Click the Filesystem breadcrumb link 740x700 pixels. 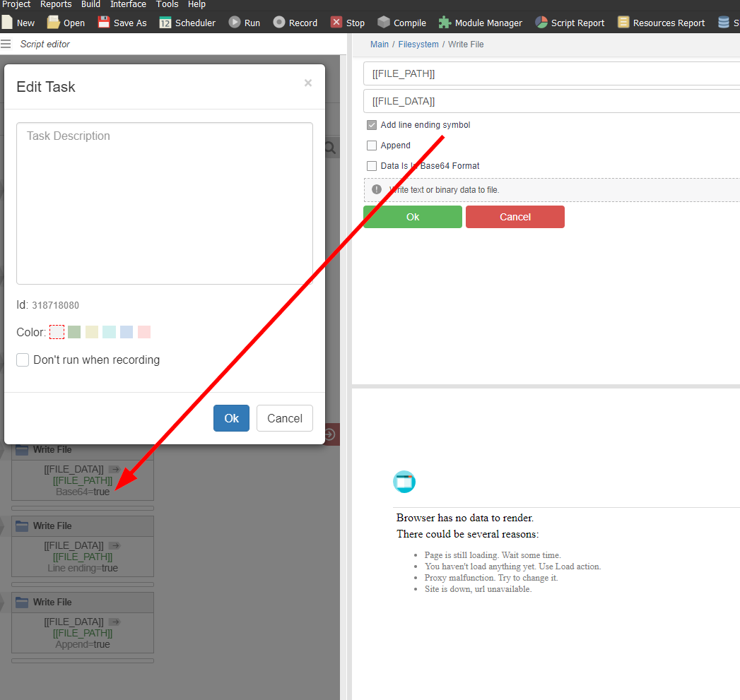418,45
